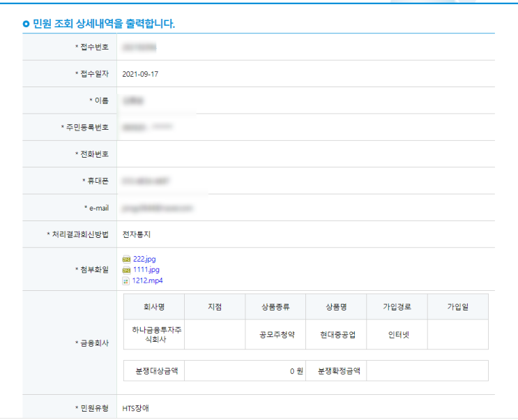Viewport: 518px width, 420px height.
Task: Select the date 2021-09-17
Action: coord(140,74)
